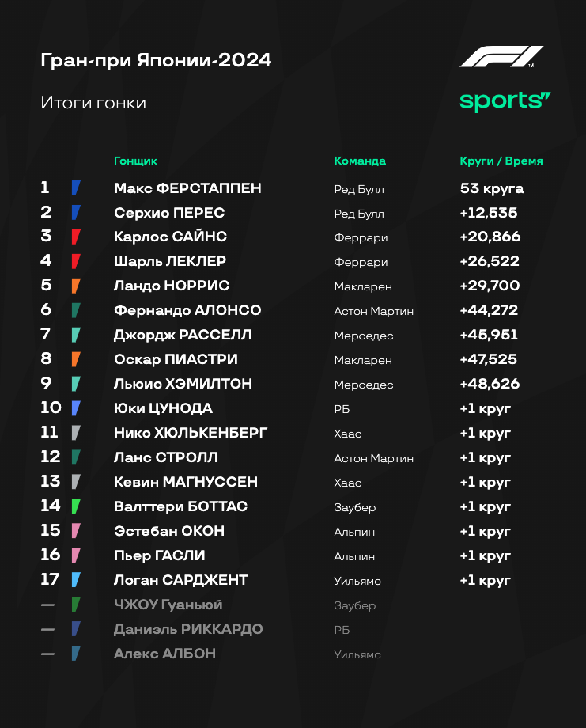
Task: Click the Гонщик column header
Action: (x=135, y=161)
